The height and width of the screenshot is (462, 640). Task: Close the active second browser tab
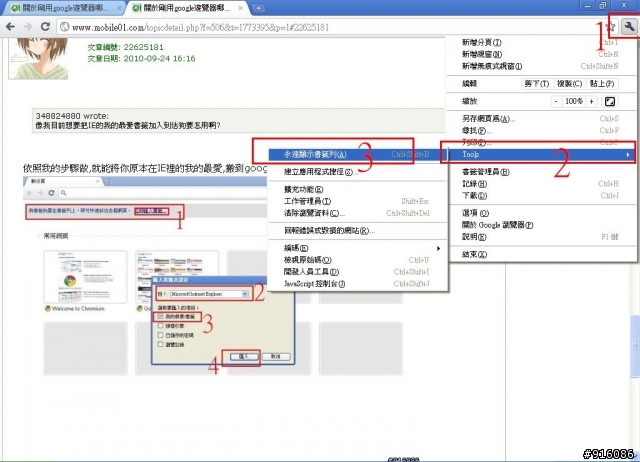pyautogui.click(x=241, y=8)
